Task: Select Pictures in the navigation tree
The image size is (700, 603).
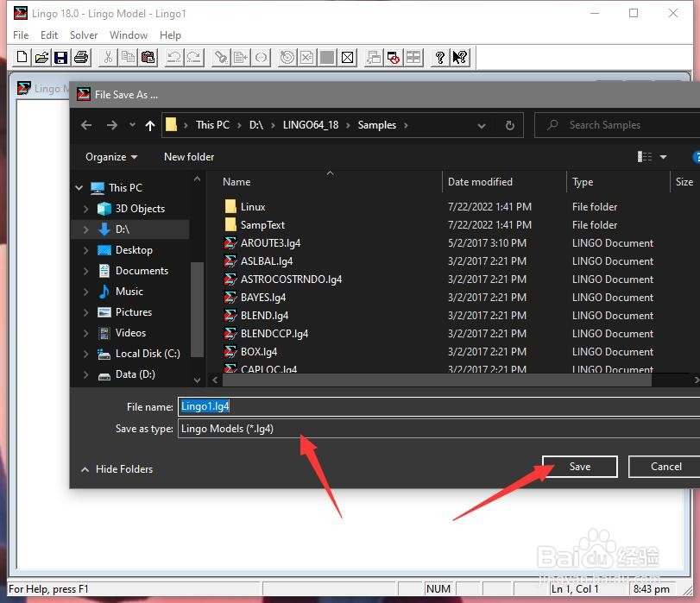Action: pyautogui.click(x=134, y=312)
